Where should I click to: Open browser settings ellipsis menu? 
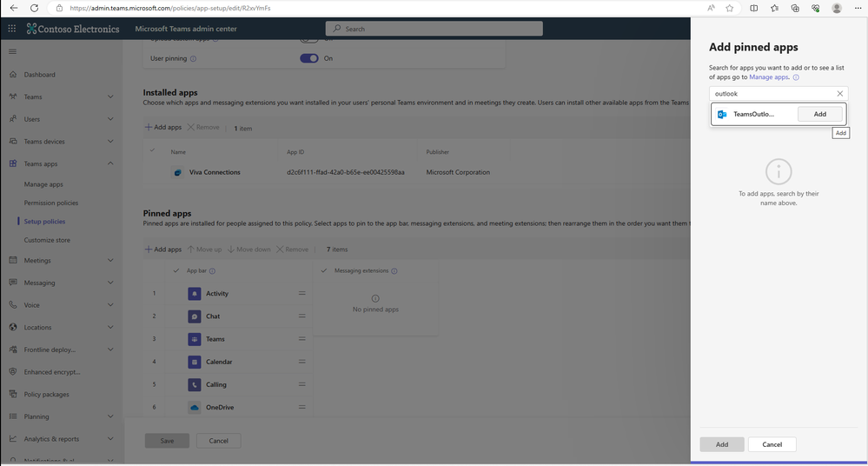858,9
